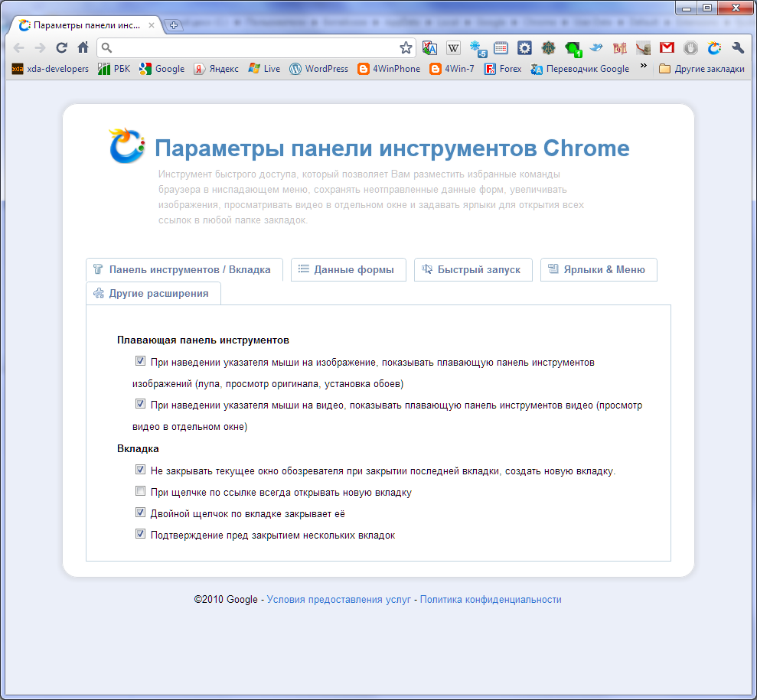Open the Chrome wrench settings menu
The image size is (757, 700).
tap(738, 47)
